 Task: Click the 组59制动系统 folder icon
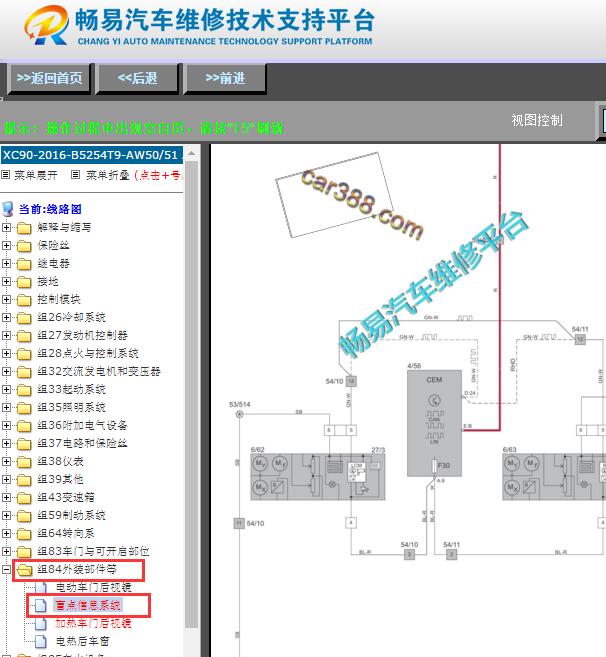(24, 516)
